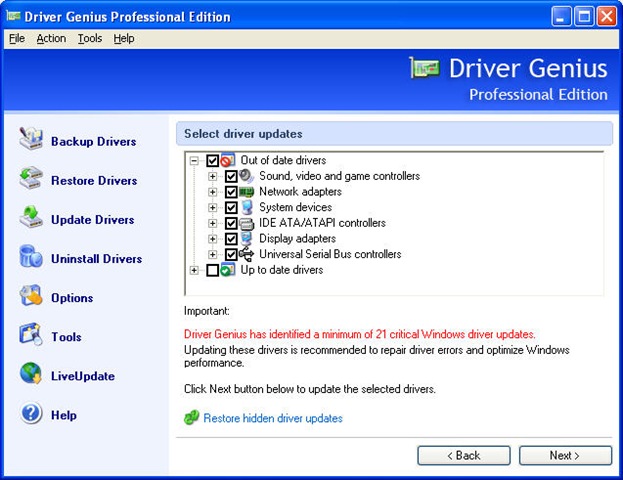Minimize the Driver Genius window
The width and height of the screenshot is (623, 480).
561,17
